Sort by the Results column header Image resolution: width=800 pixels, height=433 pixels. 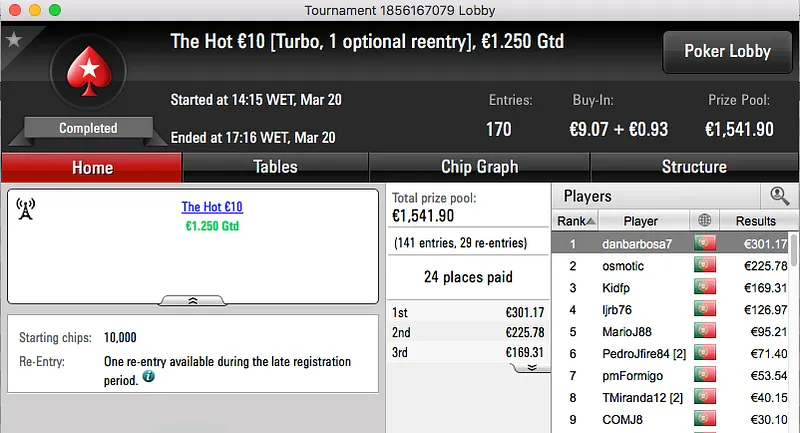[x=755, y=221]
